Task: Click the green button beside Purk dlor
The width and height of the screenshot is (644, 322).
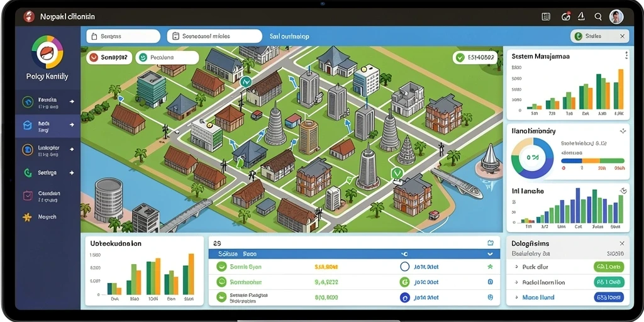Action: pos(609,267)
